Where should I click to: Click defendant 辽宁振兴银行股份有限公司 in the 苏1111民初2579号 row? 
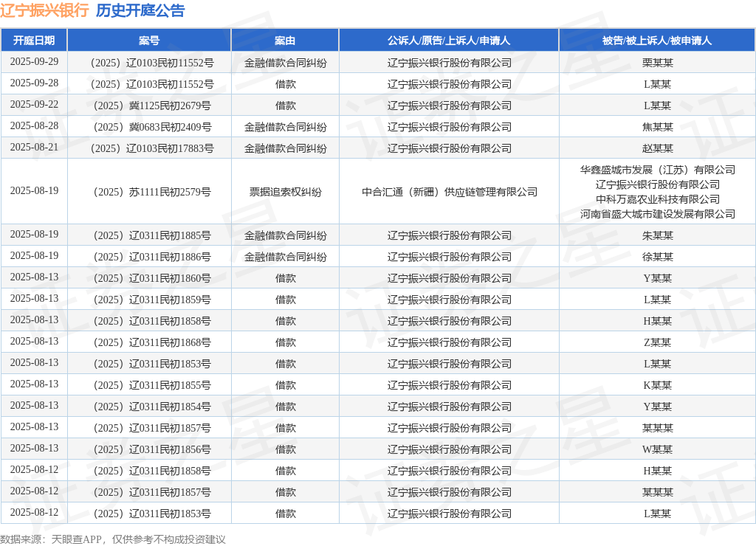658,184
